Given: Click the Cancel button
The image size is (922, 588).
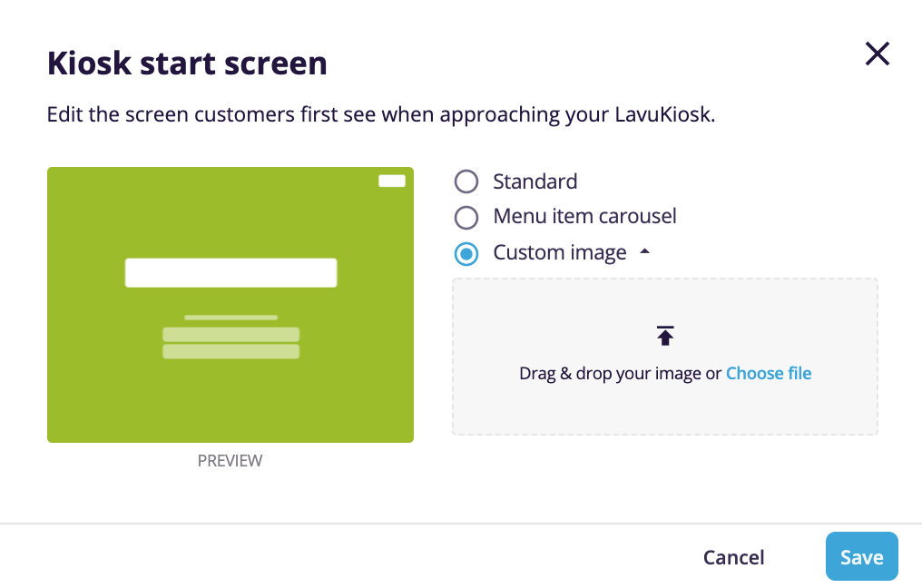Looking at the screenshot, I should click(x=732, y=556).
